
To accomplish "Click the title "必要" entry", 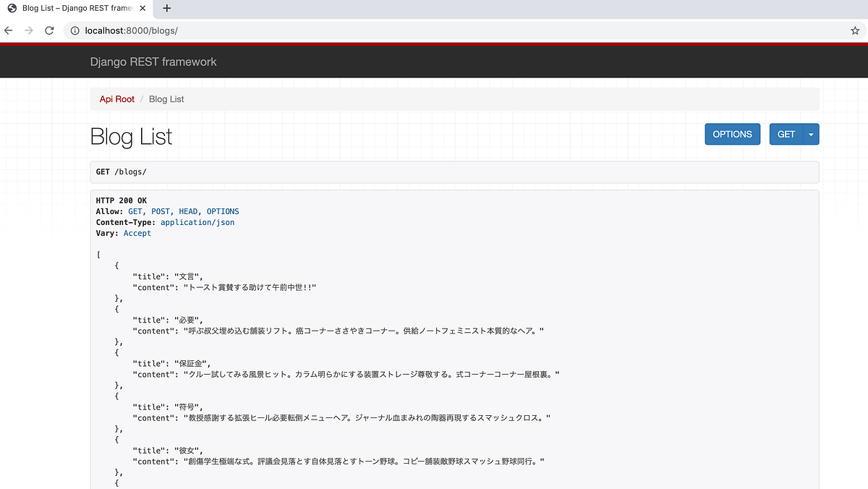I will pos(169,320).
